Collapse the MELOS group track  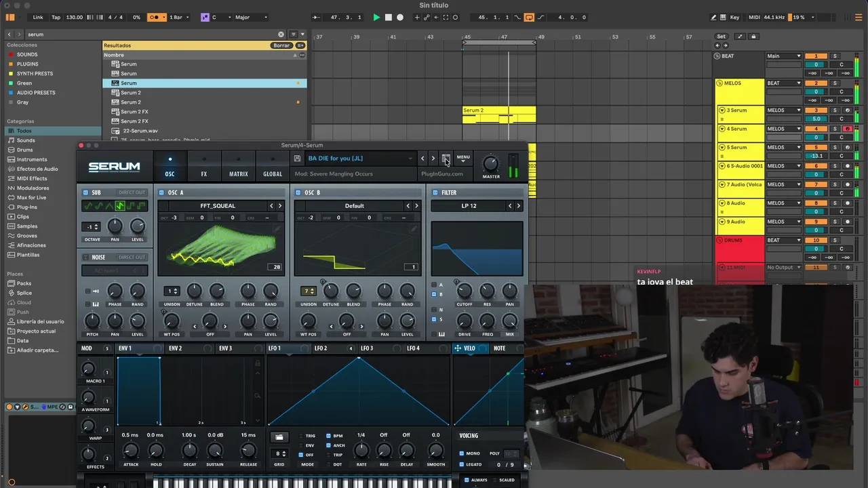(719, 83)
